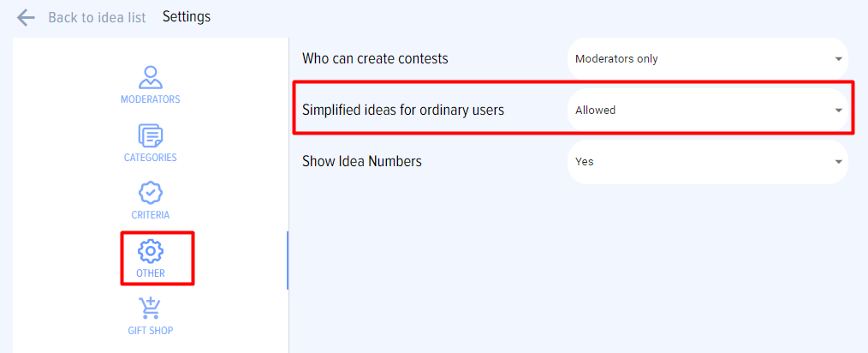Click the arrow beside 'Yes'

point(838,161)
